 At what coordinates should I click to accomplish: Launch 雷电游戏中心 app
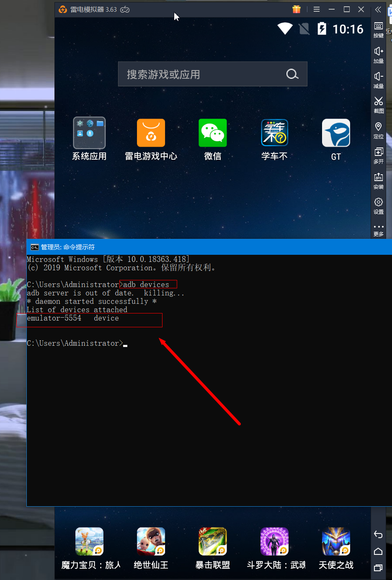click(x=151, y=133)
